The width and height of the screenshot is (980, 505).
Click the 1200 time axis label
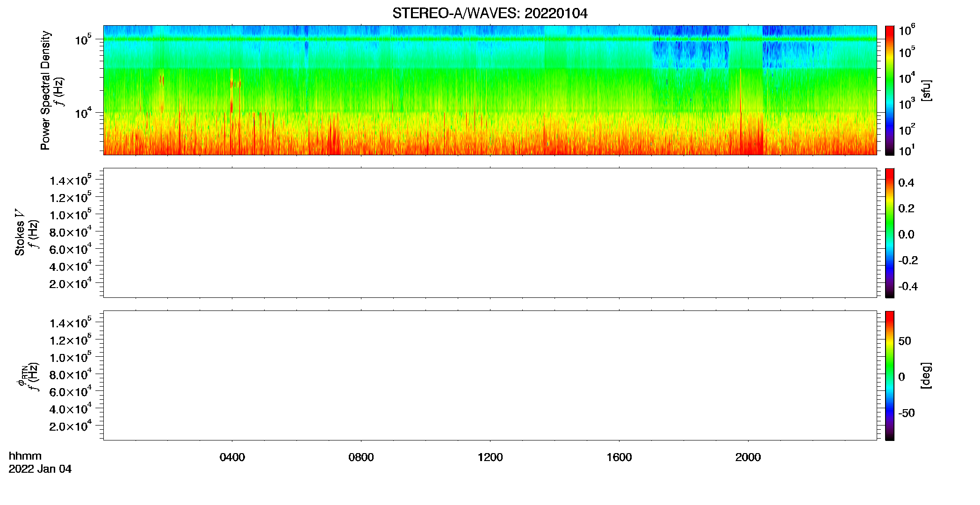point(490,457)
